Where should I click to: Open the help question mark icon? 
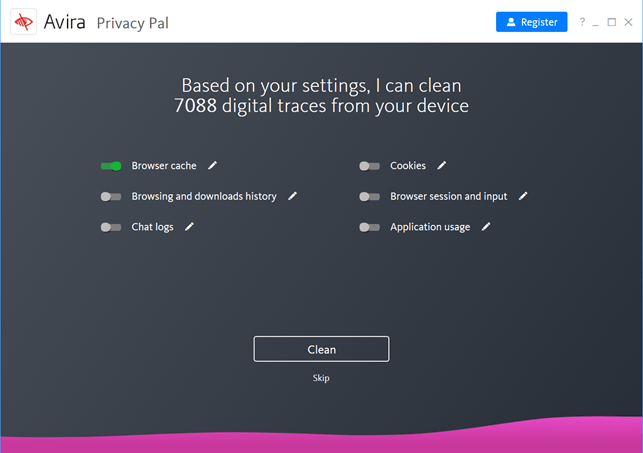pos(582,22)
